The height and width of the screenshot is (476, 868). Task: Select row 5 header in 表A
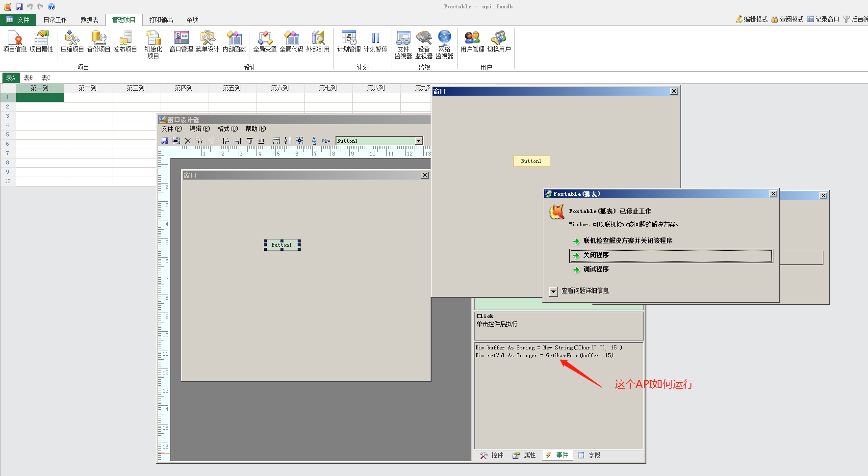coord(8,134)
